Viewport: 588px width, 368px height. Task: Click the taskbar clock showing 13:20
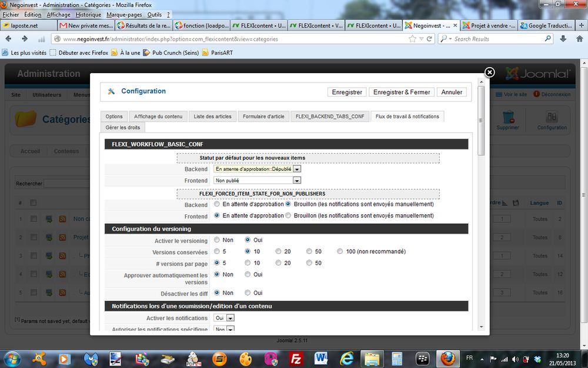[x=563, y=359]
